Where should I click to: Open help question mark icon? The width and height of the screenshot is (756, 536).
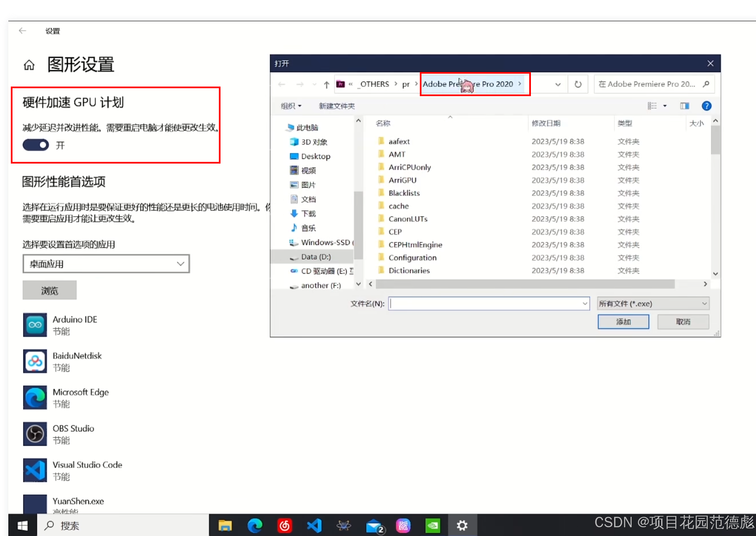pos(706,106)
